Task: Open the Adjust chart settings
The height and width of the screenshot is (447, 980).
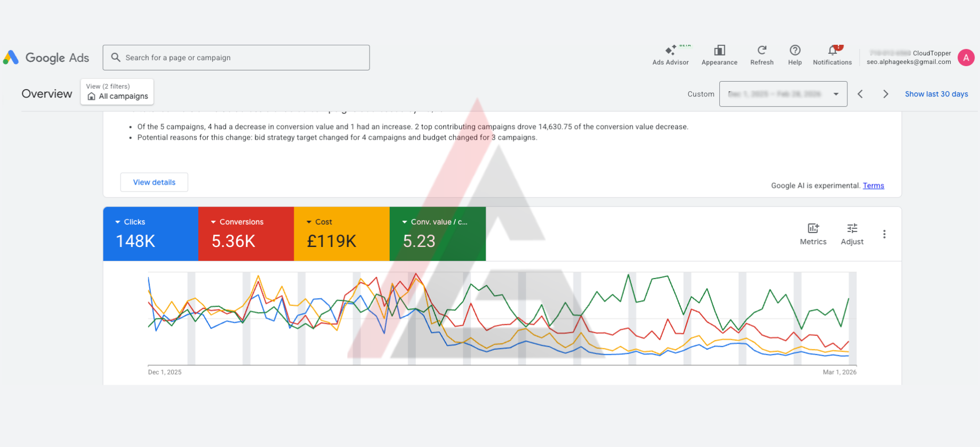Action: (x=852, y=234)
